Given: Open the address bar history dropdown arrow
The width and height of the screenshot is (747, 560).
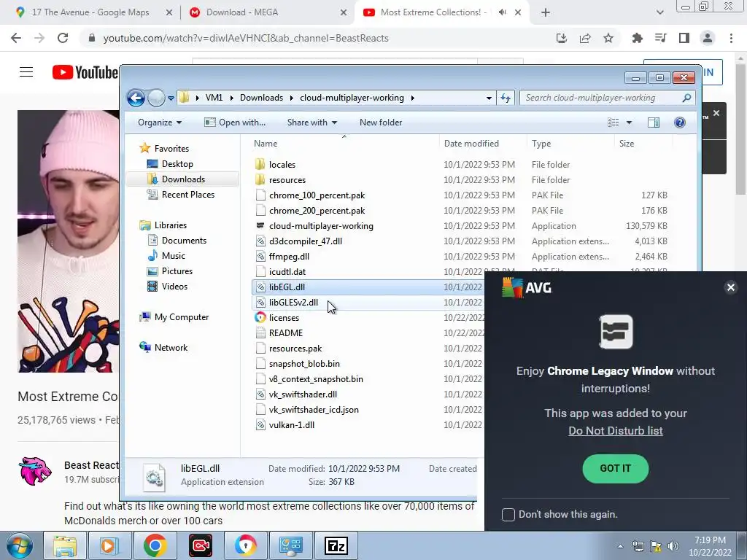Looking at the screenshot, I should click(x=489, y=98).
